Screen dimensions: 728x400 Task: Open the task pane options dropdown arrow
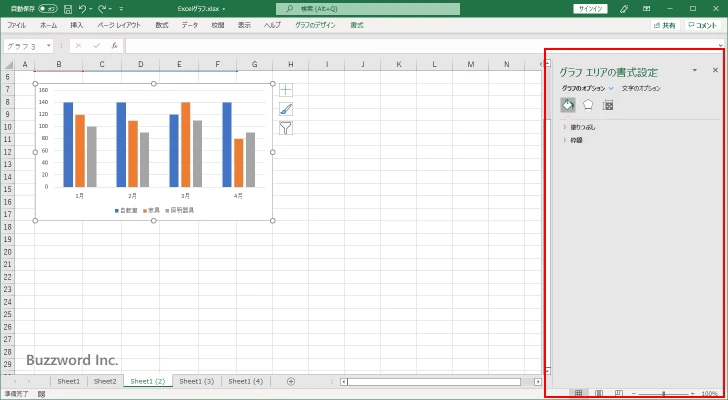695,70
